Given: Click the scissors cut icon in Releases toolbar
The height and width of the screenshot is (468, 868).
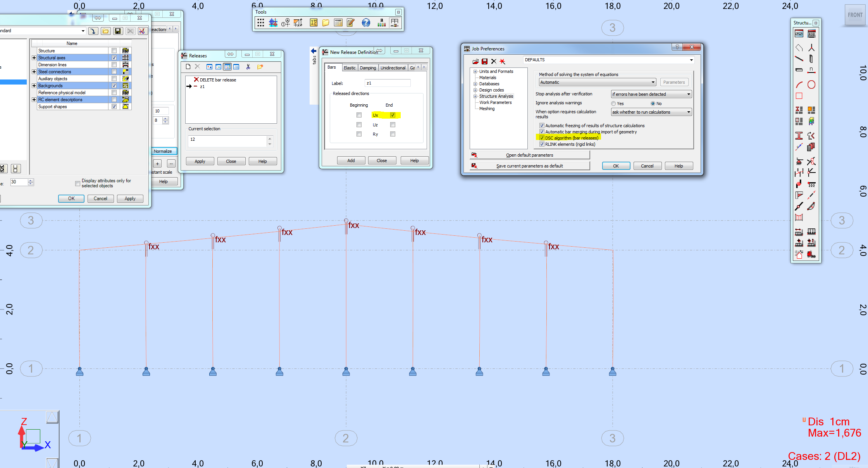Looking at the screenshot, I should click(x=248, y=67).
